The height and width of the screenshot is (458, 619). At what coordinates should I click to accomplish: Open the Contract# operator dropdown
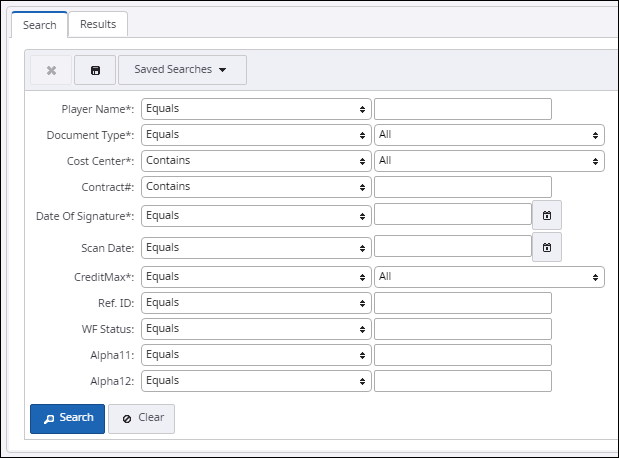click(256, 187)
